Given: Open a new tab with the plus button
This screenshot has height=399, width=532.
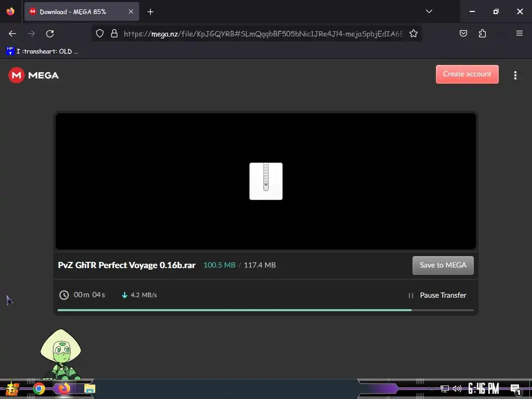Looking at the screenshot, I should [x=150, y=12].
